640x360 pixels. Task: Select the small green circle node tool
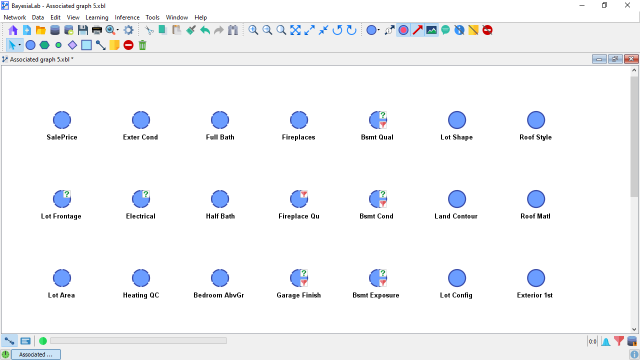pyautogui.click(x=58, y=45)
